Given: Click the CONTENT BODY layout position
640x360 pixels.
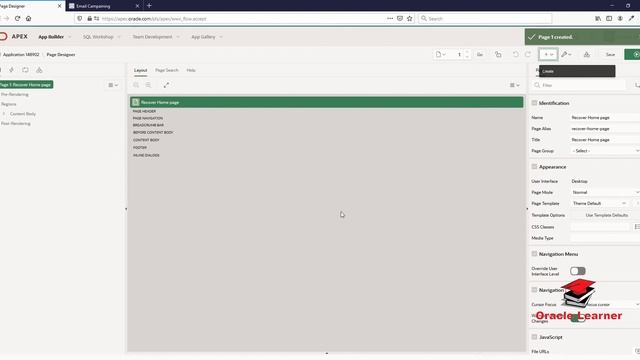Looking at the screenshot, I should click(146, 140).
